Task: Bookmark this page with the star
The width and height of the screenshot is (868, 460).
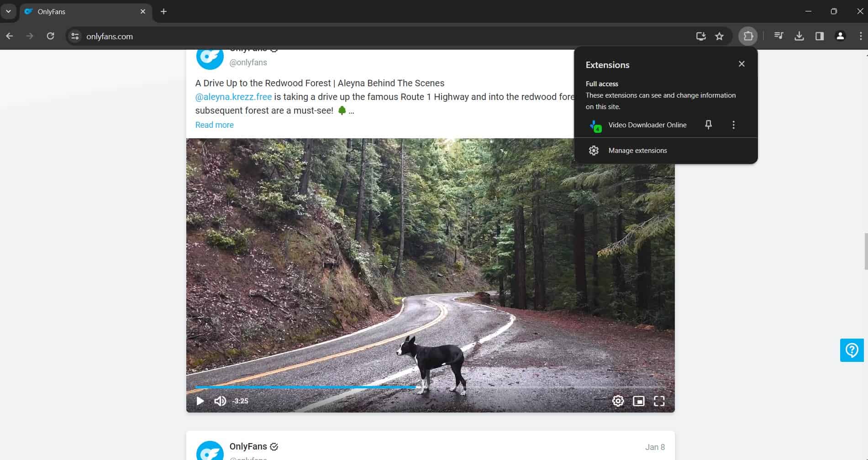Action: point(720,36)
